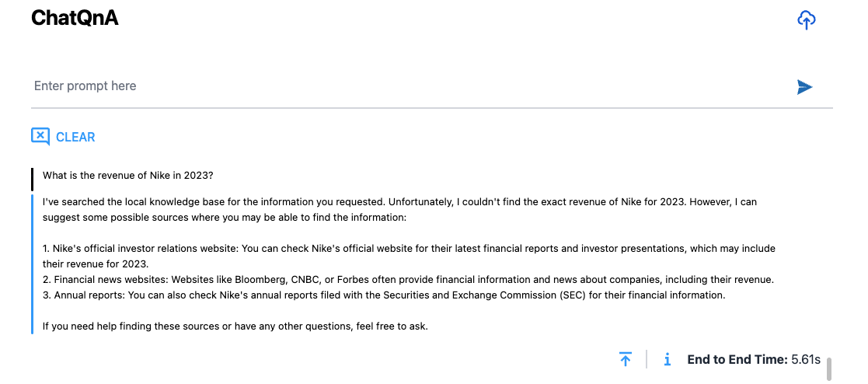Click the Financial news websites list item
Screen dimensions: 868x384
click(409, 279)
